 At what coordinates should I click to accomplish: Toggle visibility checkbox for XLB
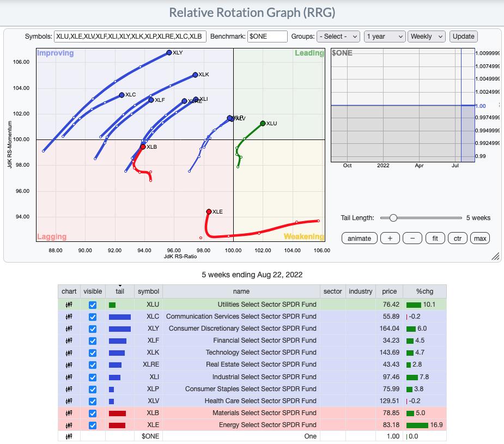(x=93, y=413)
